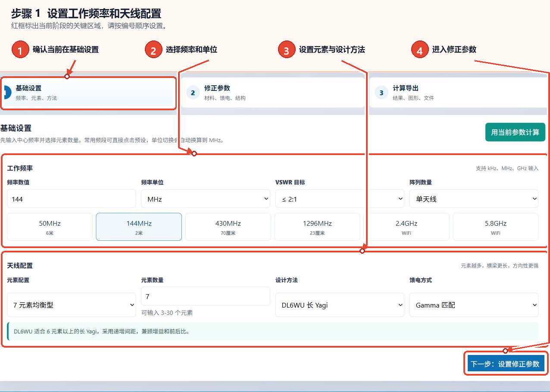Click step number 2 circle in 修正参数 tab
This screenshot has width=550, height=392.
[x=193, y=93]
